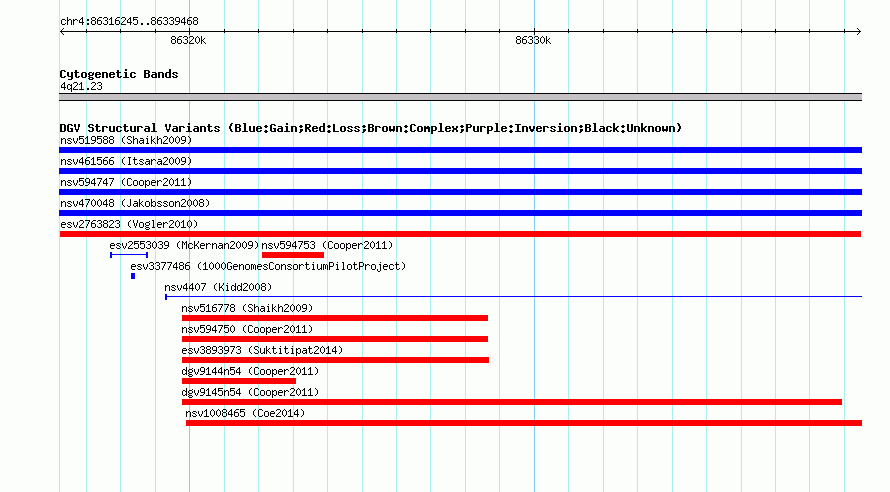Viewport: 890px width, 492px height.
Task: Select the blue gain bar under nsv461566
Action: point(460,171)
